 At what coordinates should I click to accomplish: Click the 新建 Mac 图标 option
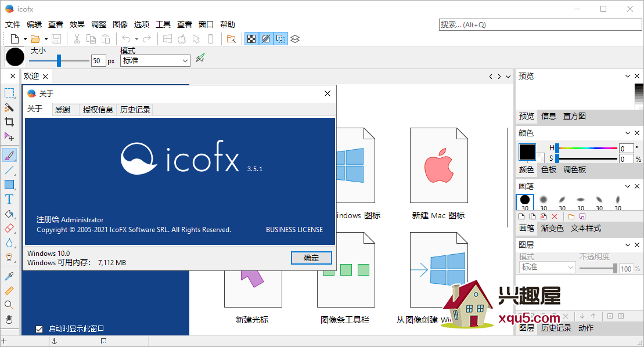(x=438, y=173)
